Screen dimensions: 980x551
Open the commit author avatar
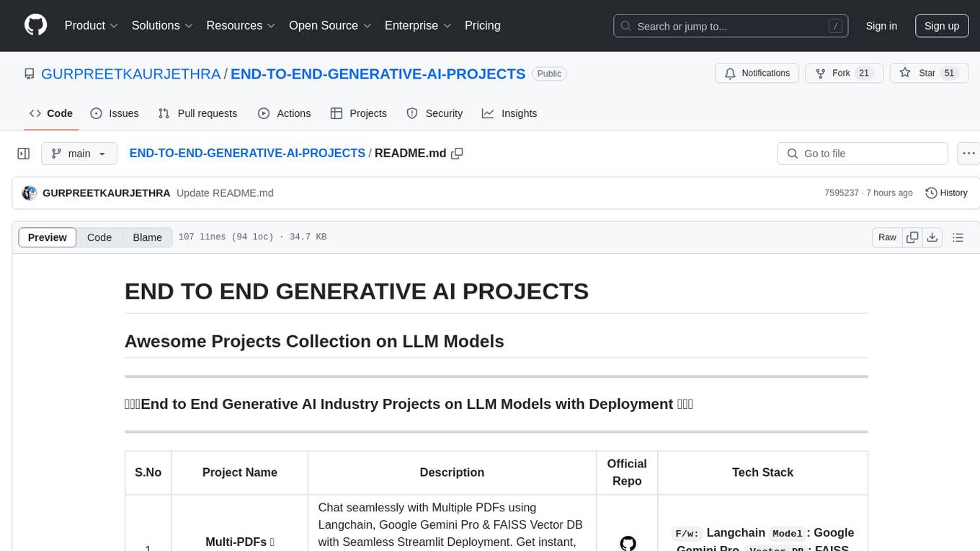pyautogui.click(x=30, y=193)
